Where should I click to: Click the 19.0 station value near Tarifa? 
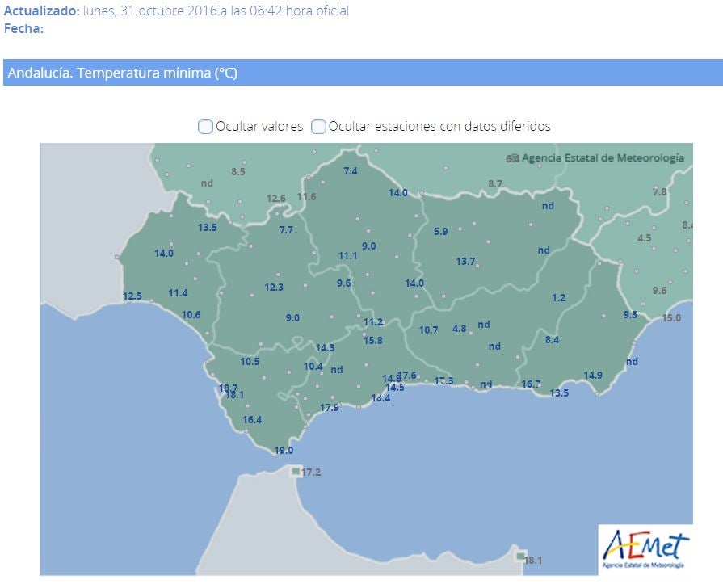coord(284,451)
